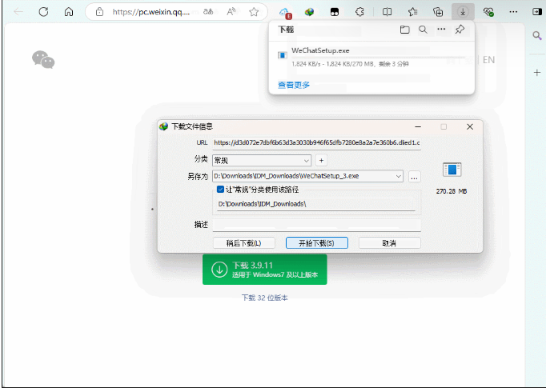Search downloads with magnifier icon

(423, 30)
